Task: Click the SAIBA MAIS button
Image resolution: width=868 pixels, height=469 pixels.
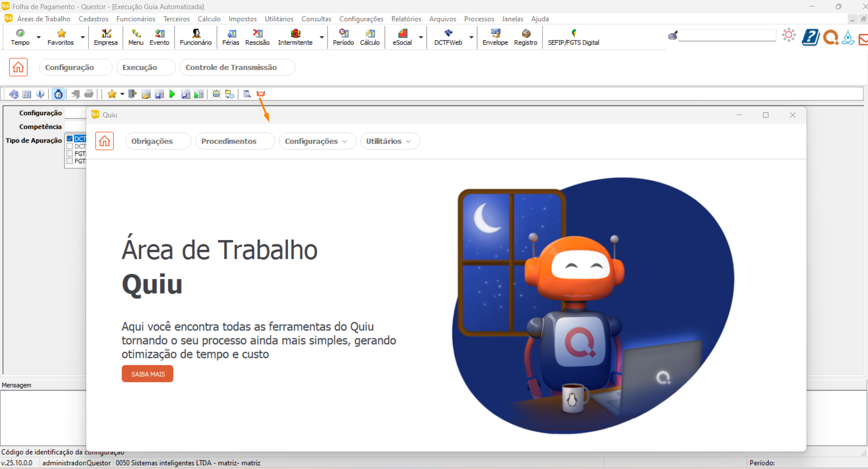Action: pyautogui.click(x=148, y=374)
